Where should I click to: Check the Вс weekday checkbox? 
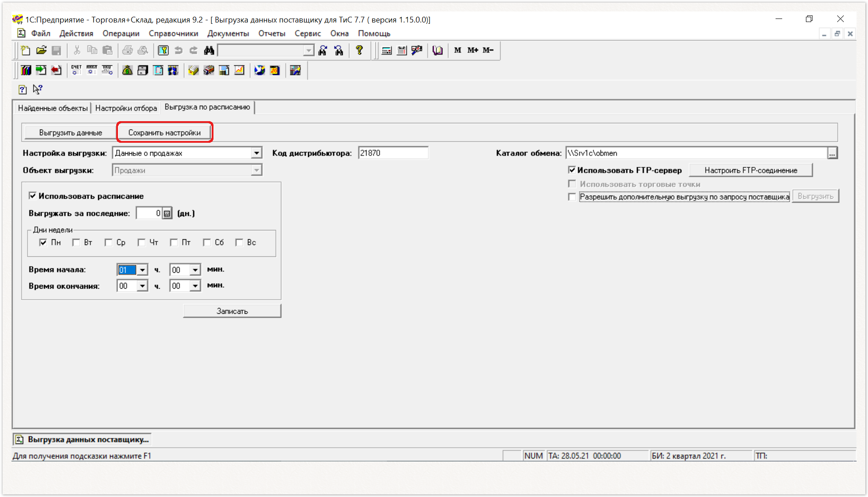[239, 242]
